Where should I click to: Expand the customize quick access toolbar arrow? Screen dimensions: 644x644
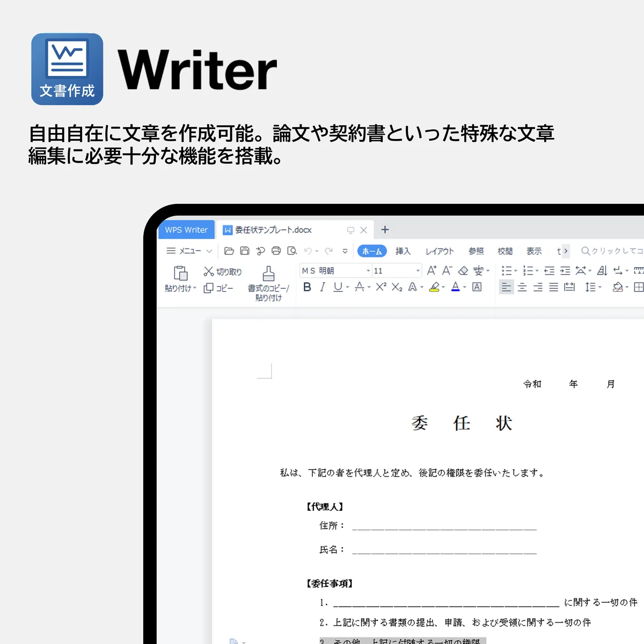[x=345, y=251]
